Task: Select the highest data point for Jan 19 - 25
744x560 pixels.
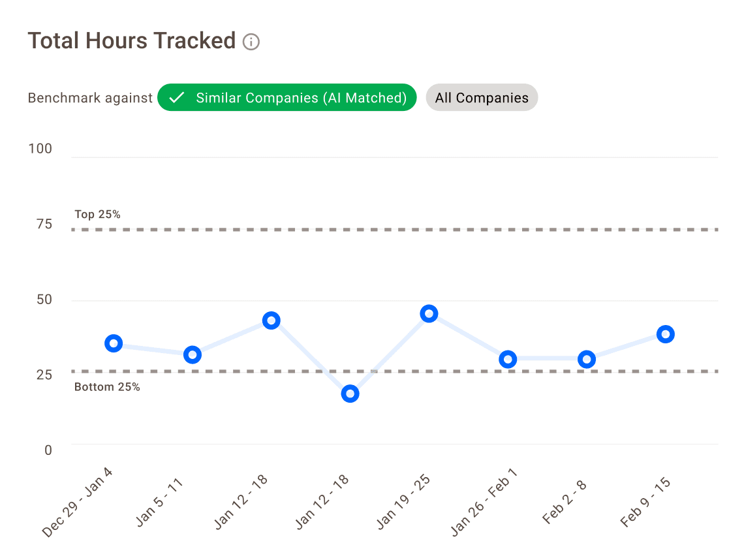Action: pos(429,314)
